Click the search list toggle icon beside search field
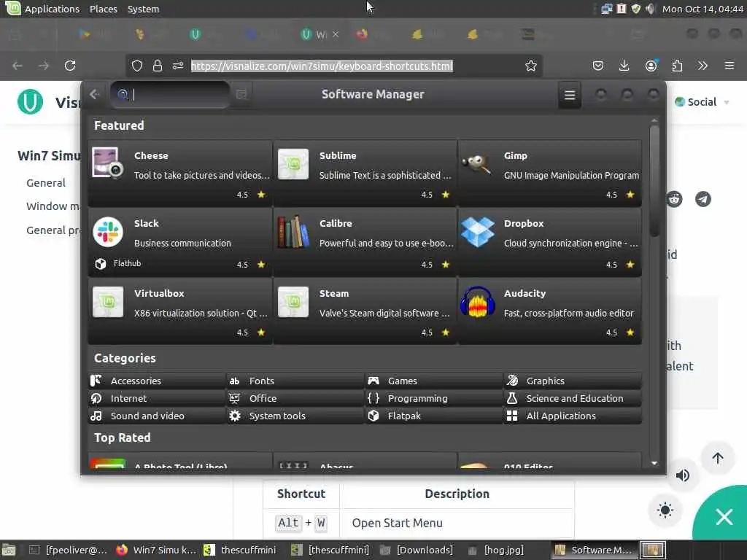The width and height of the screenshot is (747, 560). [x=241, y=95]
